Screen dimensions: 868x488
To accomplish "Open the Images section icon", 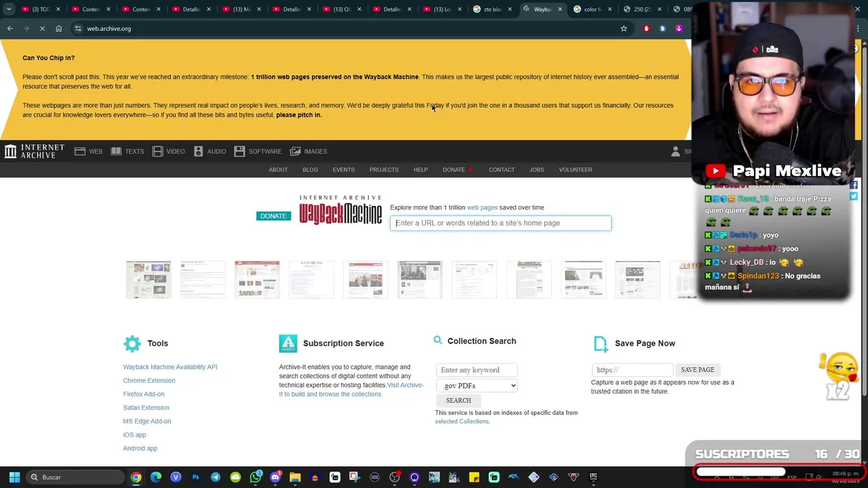I will click(296, 151).
